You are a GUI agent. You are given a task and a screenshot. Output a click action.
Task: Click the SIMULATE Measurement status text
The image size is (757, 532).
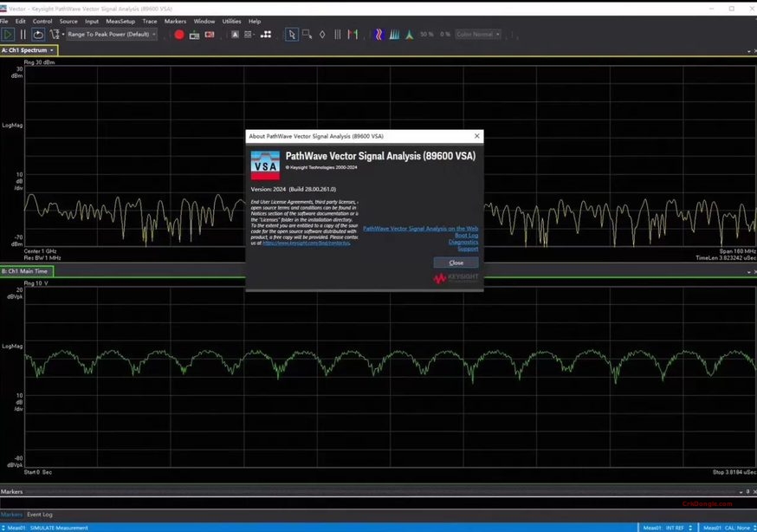click(x=59, y=528)
